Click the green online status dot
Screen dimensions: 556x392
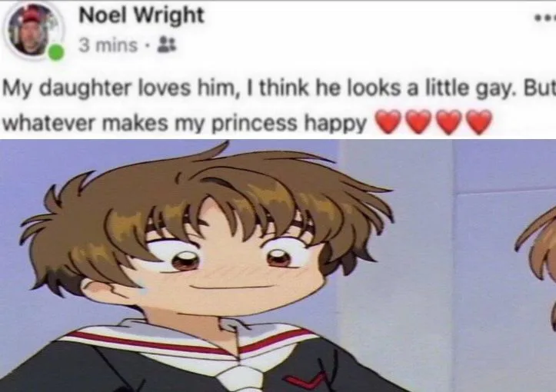click(56, 52)
